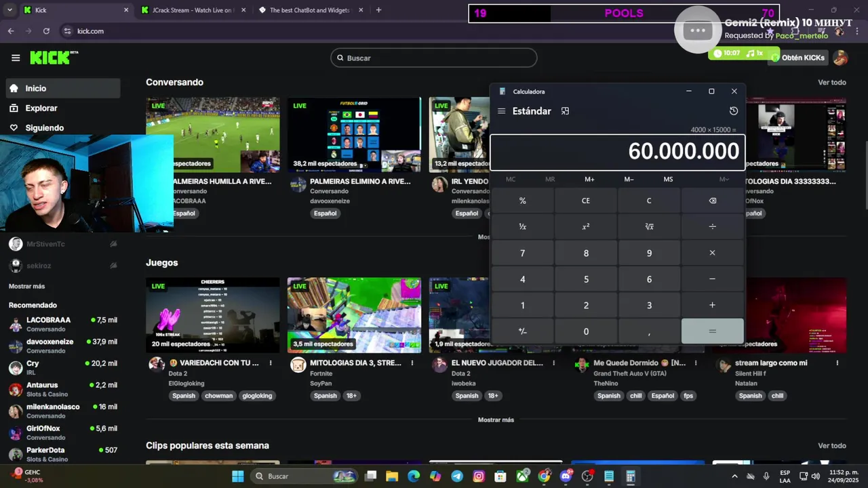Open the new tab button
This screenshot has height=488, width=868.
click(378, 10)
